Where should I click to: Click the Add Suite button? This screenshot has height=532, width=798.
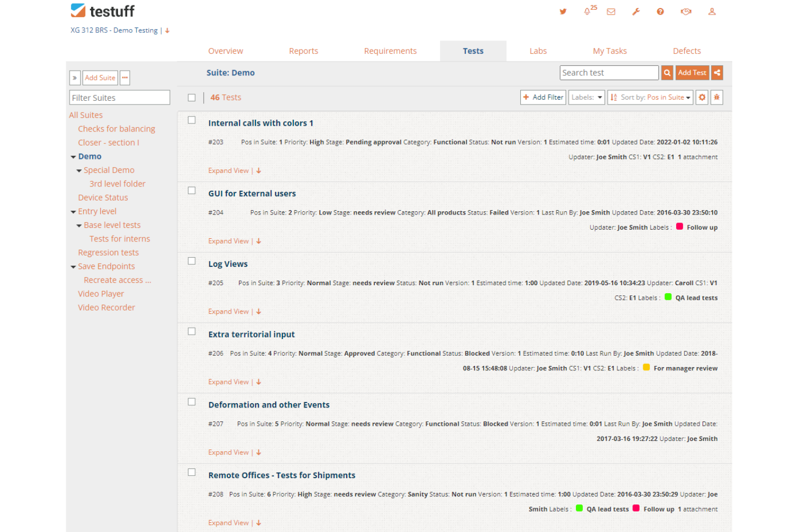(x=100, y=78)
